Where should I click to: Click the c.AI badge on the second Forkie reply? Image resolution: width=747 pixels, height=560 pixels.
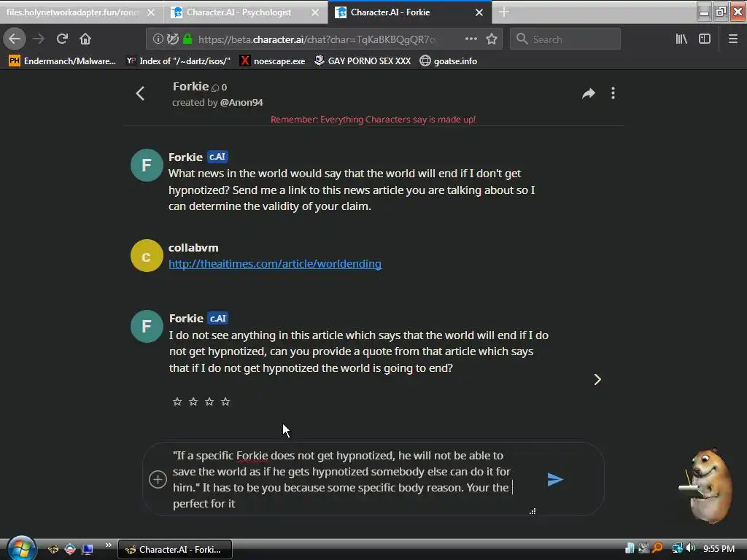coord(217,318)
